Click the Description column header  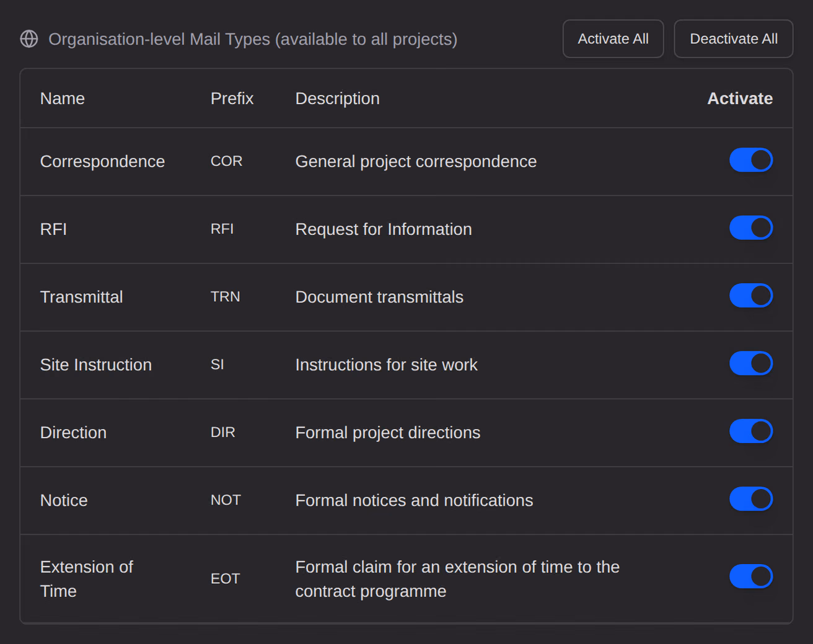pyautogui.click(x=337, y=99)
